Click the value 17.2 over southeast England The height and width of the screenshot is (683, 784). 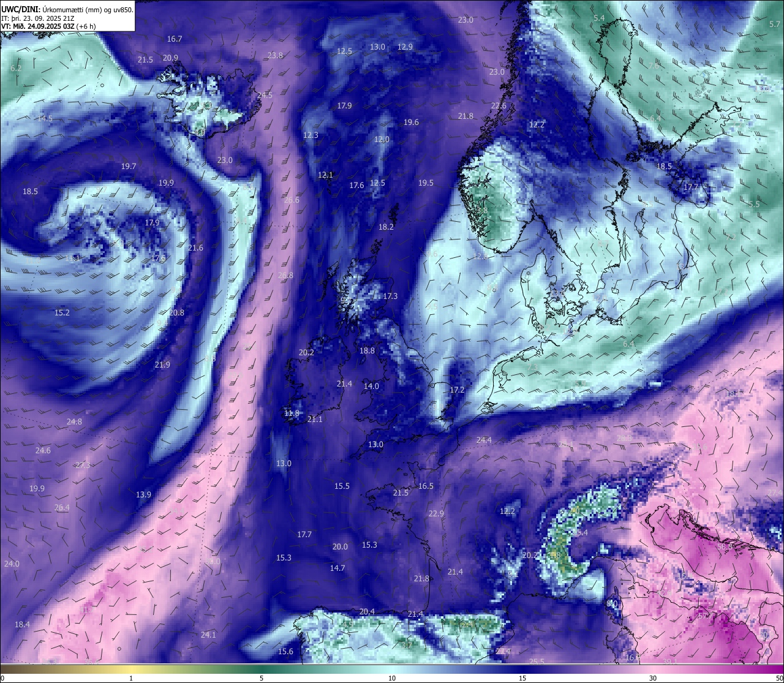(x=457, y=390)
